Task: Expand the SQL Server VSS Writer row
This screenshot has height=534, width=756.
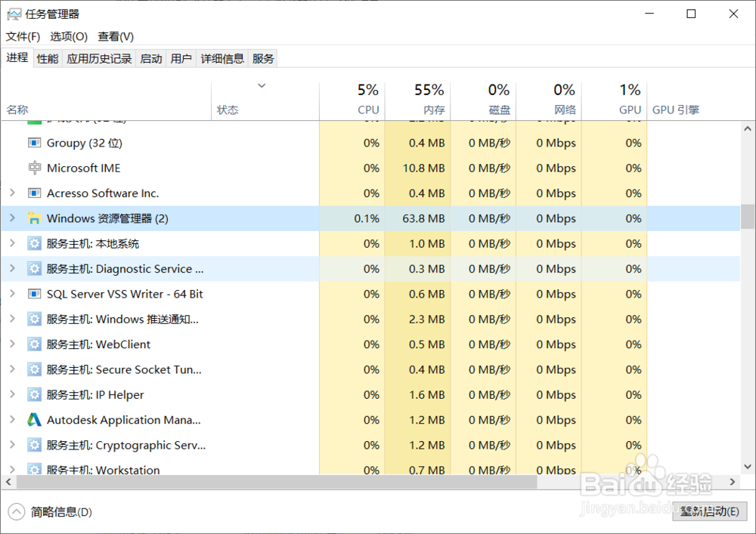Action: click(13, 294)
